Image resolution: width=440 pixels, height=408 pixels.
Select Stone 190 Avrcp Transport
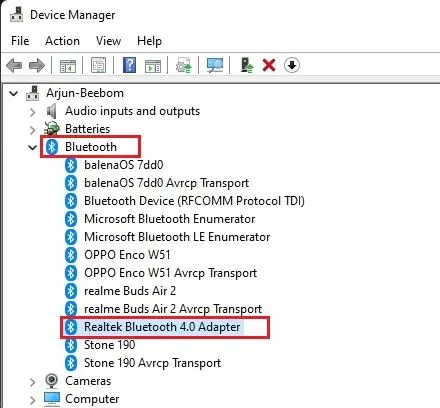(152, 363)
